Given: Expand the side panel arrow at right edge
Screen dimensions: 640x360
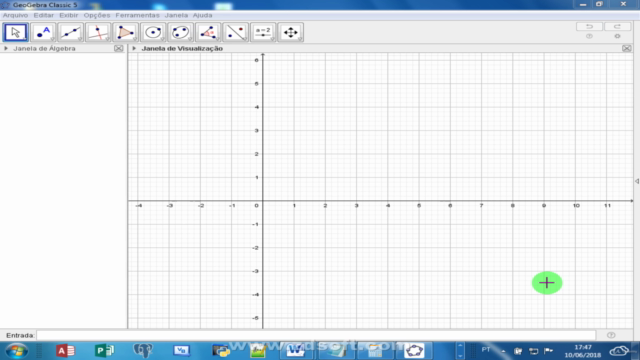Looking at the screenshot, I should (x=637, y=181).
